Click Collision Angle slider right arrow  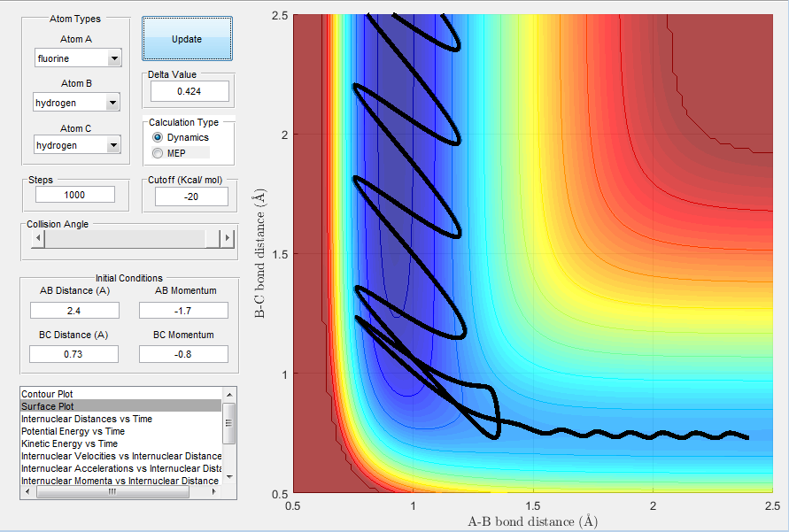point(228,238)
